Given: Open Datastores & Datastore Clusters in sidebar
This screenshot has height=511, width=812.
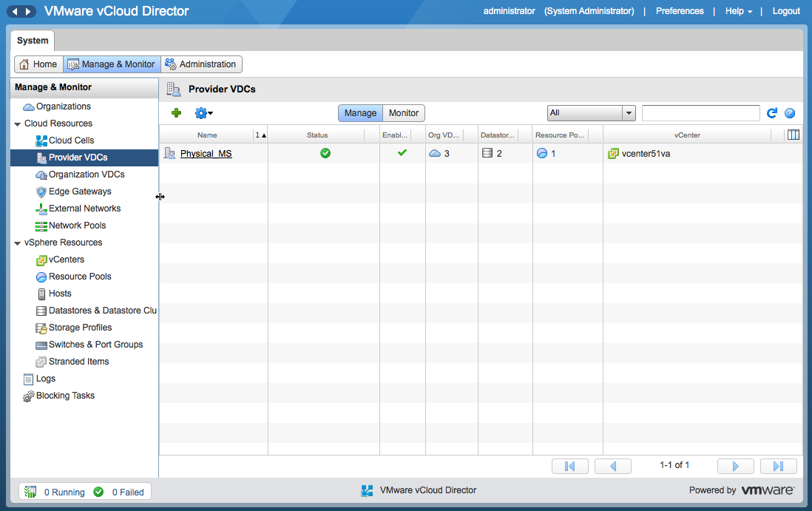Looking at the screenshot, I should 103,311.
